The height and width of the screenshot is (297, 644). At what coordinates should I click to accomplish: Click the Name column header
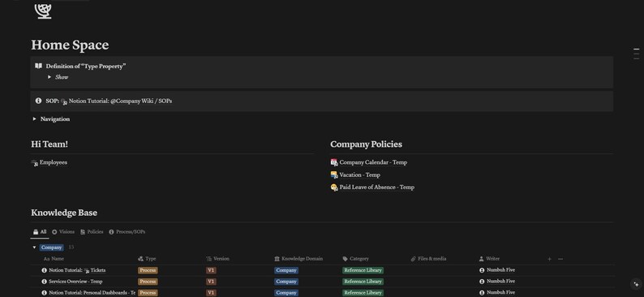click(54, 259)
